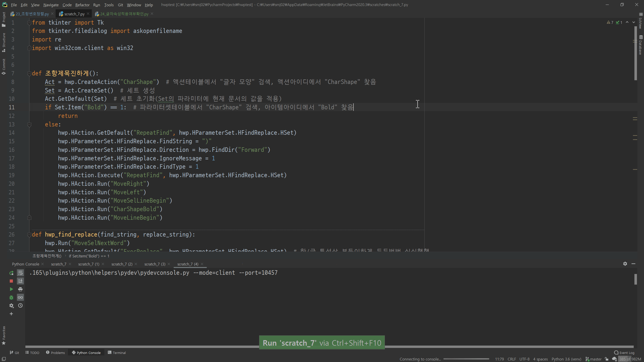The width and height of the screenshot is (644, 362).
Task: Click the editor vertical scrollbar thumb
Action: (636, 53)
